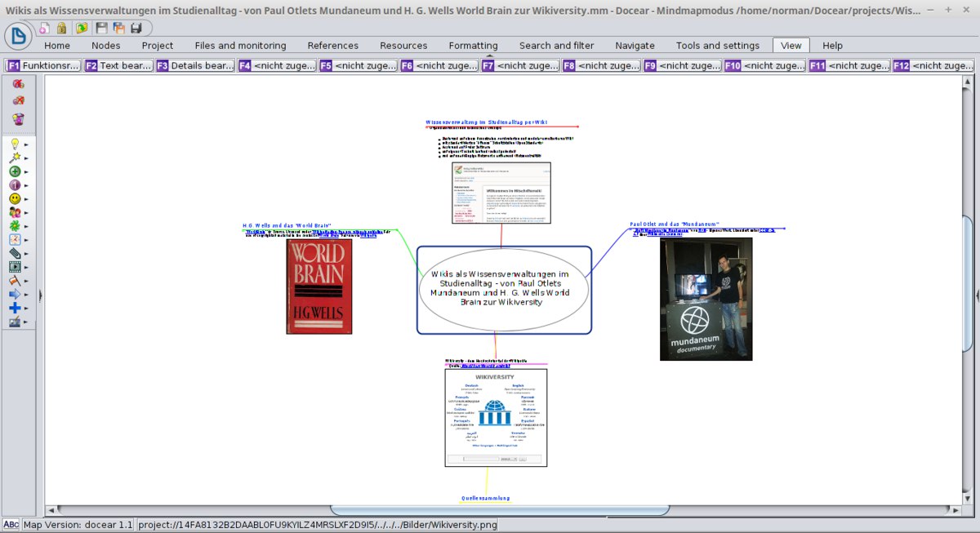This screenshot has height=533, width=980.
Task: Open the Formatting tab
Action: pos(474,46)
